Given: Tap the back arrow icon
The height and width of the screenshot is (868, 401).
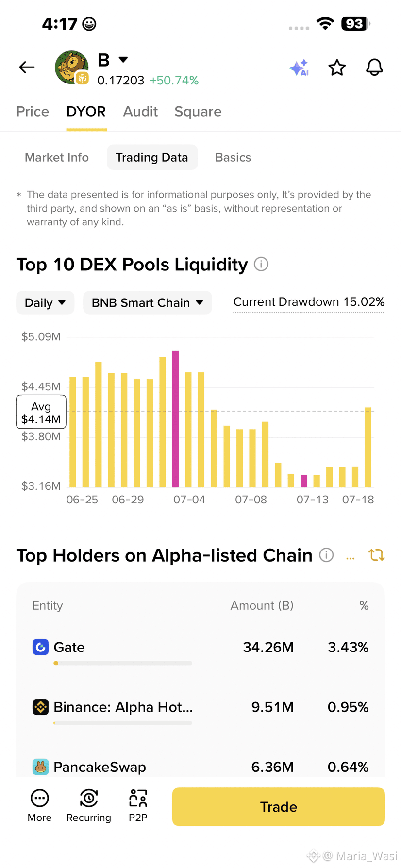Looking at the screenshot, I should [x=27, y=67].
